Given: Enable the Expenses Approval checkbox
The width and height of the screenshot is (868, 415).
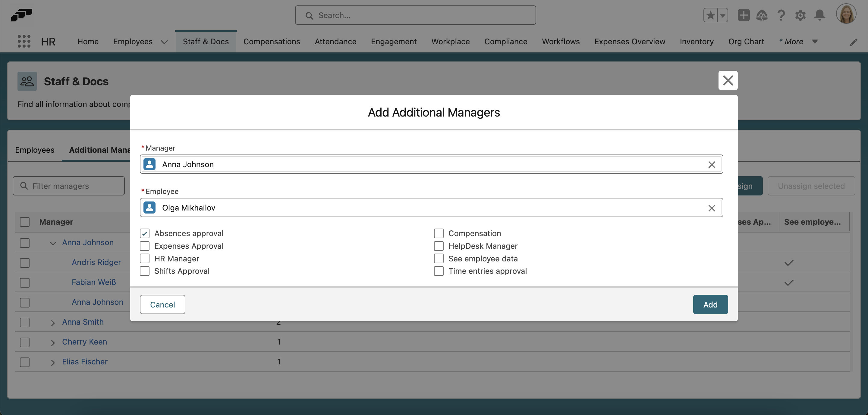Looking at the screenshot, I should point(145,246).
